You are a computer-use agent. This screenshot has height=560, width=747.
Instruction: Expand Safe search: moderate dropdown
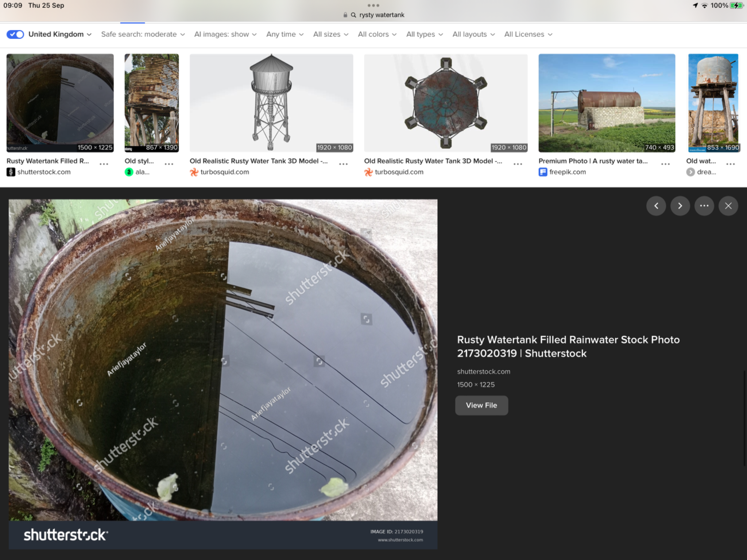click(x=143, y=34)
